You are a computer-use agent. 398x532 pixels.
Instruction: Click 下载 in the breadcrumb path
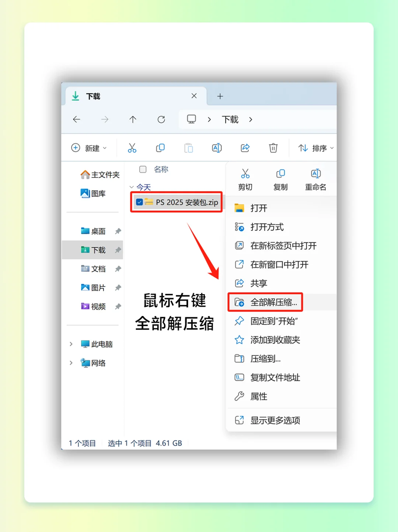pos(230,119)
